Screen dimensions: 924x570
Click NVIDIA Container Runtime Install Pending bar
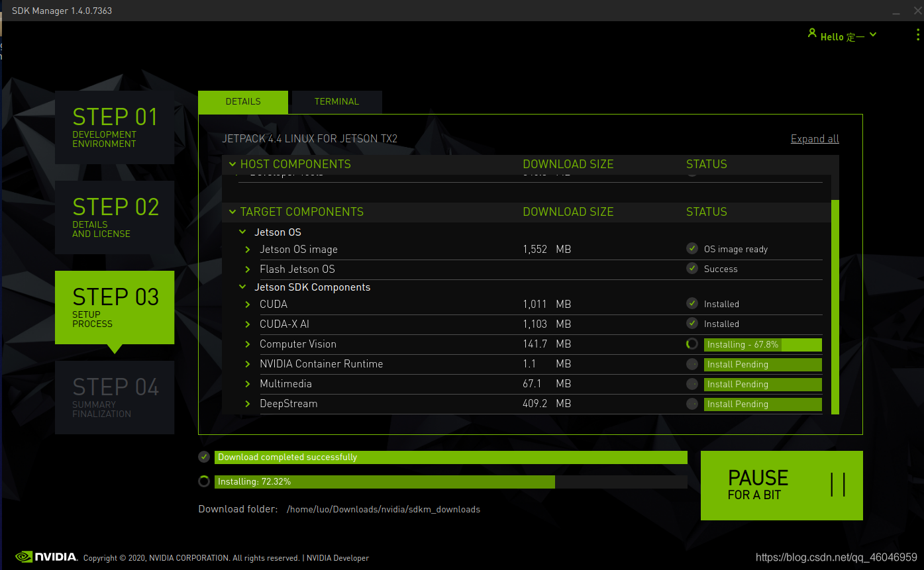[x=763, y=364]
